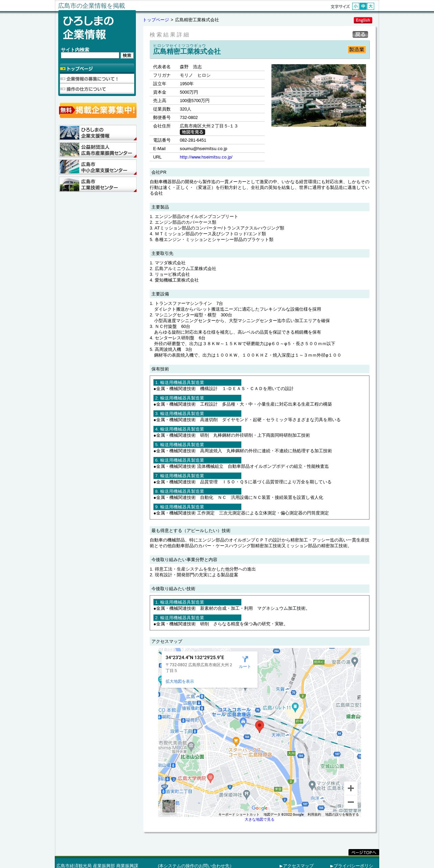434x868 pixels.
Task: Click the Google logo on the map
Action: pyautogui.click(x=260, y=808)
